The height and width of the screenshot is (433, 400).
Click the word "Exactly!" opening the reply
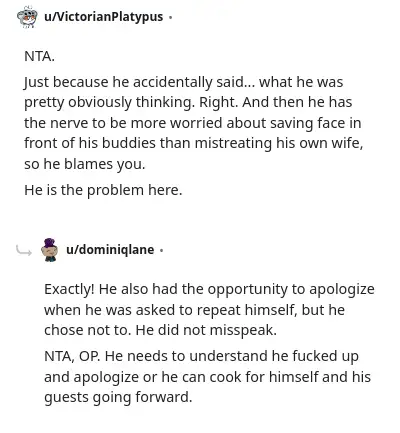point(69,289)
